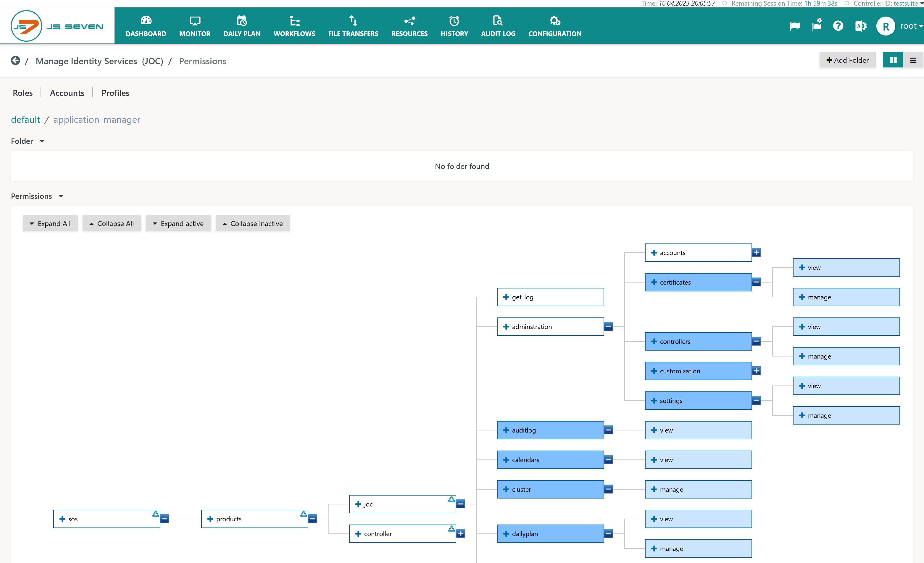The width and height of the screenshot is (924, 563).
Task: Click the DASHBOARD navigation icon
Action: [x=145, y=20]
